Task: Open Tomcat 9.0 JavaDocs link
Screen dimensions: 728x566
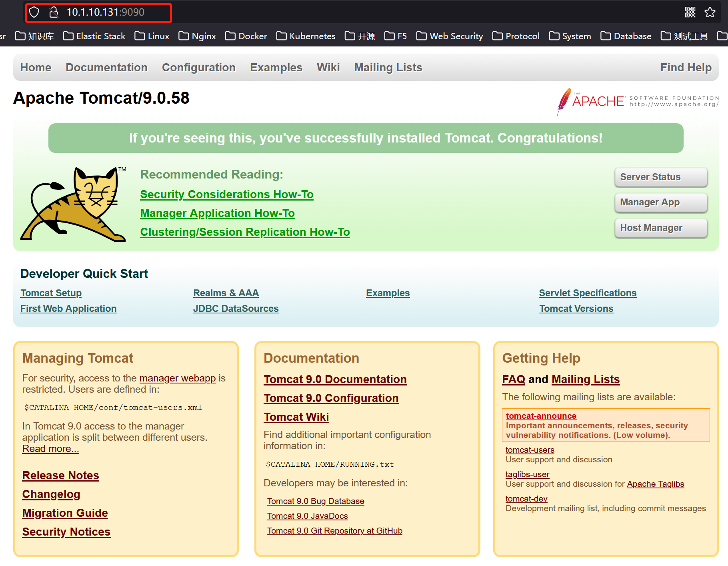Action: tap(308, 516)
